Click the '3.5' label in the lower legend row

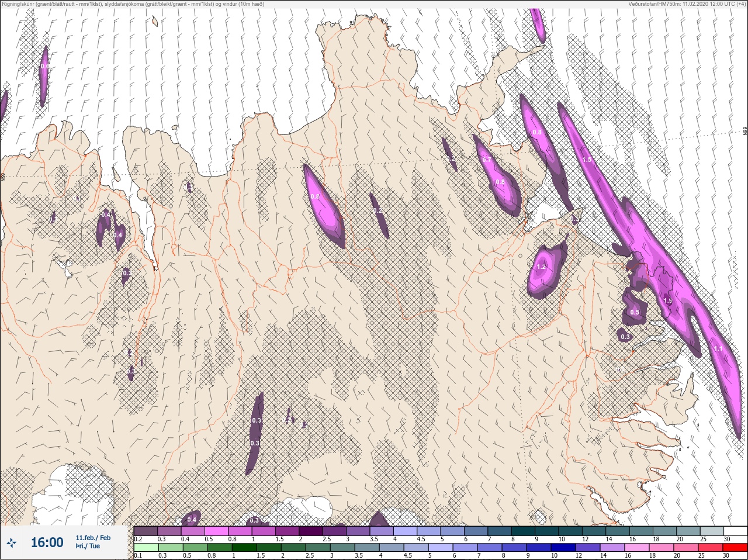point(360,556)
